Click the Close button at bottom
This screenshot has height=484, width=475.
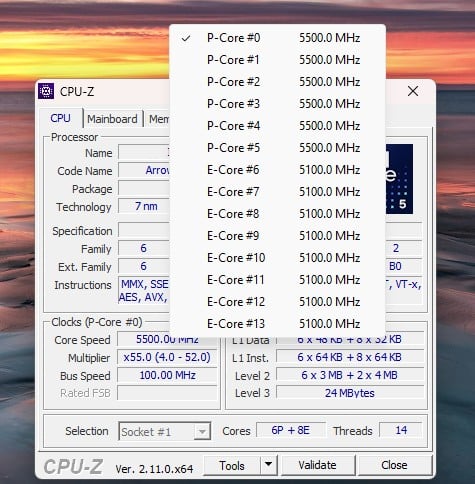(x=394, y=465)
